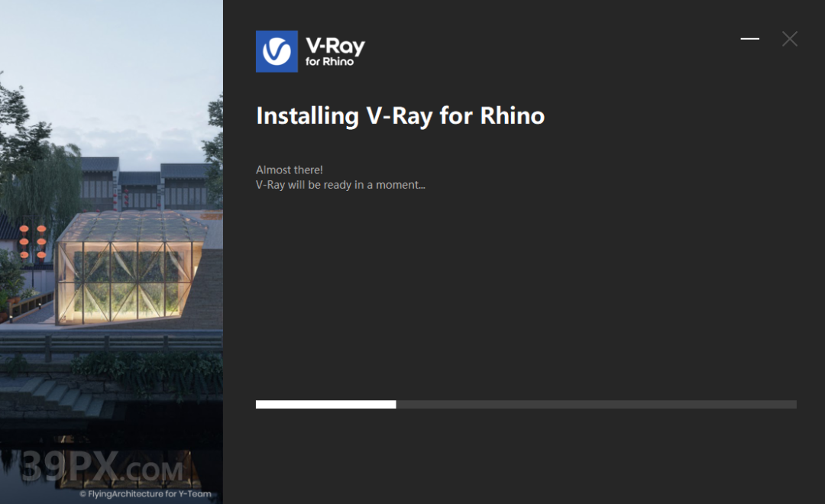
Task: Close the V-Ray installer window
Action: pos(789,38)
